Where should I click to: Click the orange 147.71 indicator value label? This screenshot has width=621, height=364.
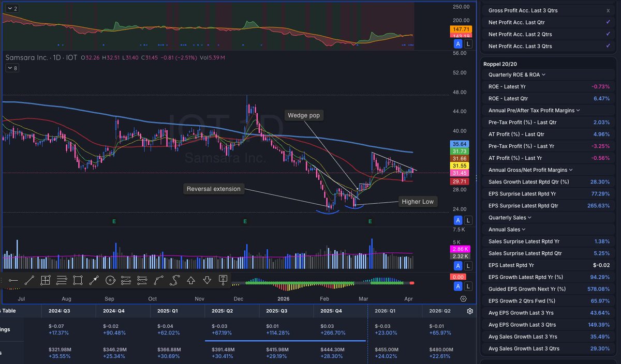[461, 29]
